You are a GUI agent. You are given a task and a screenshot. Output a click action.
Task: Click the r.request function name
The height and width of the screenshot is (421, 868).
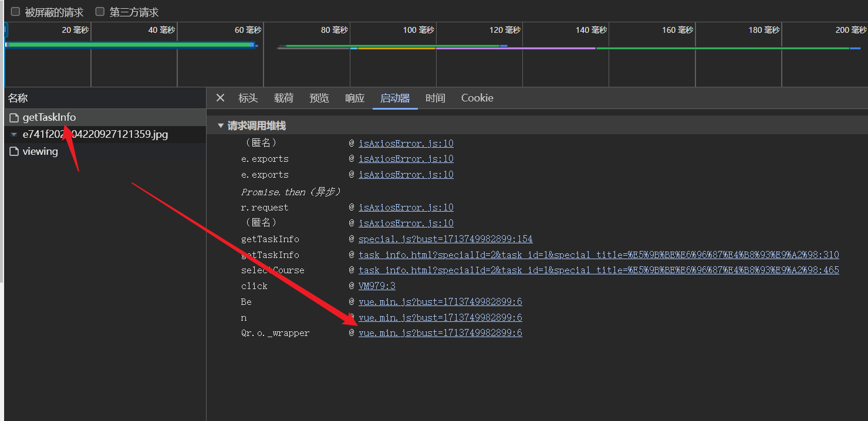(x=265, y=208)
